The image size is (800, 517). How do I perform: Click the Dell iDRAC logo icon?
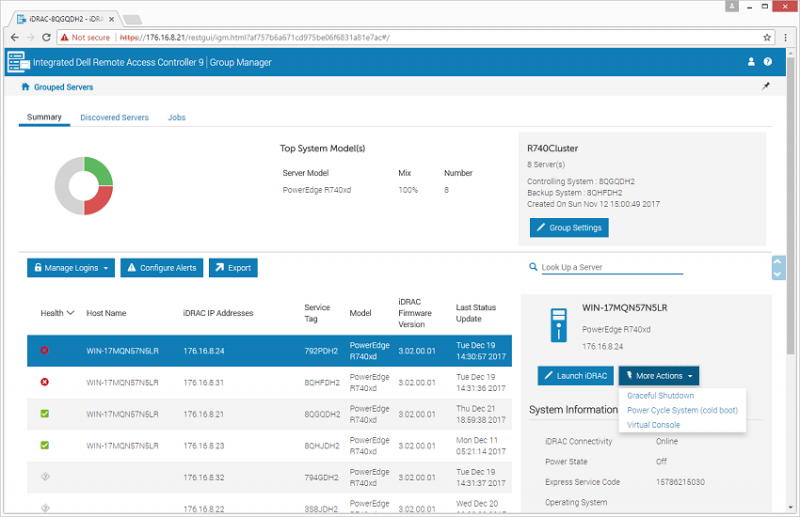coord(18,62)
